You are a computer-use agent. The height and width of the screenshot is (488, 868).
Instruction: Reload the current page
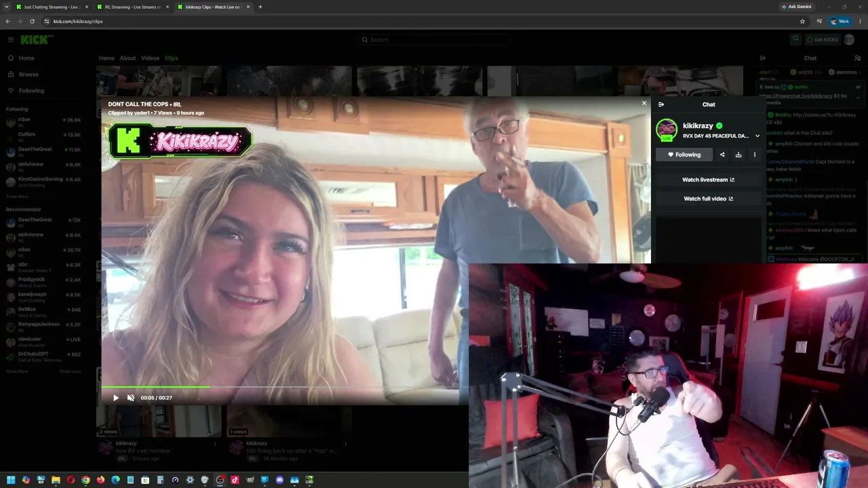point(32,21)
